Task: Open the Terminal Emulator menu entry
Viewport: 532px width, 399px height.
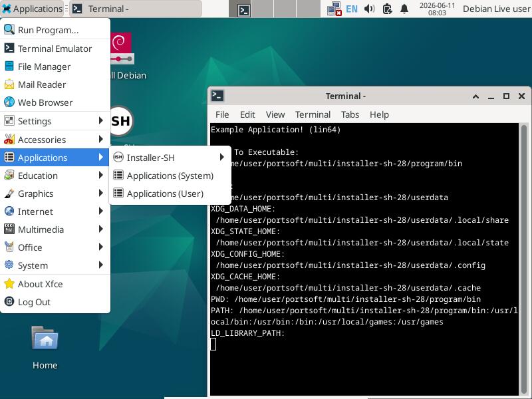Action: click(x=55, y=49)
